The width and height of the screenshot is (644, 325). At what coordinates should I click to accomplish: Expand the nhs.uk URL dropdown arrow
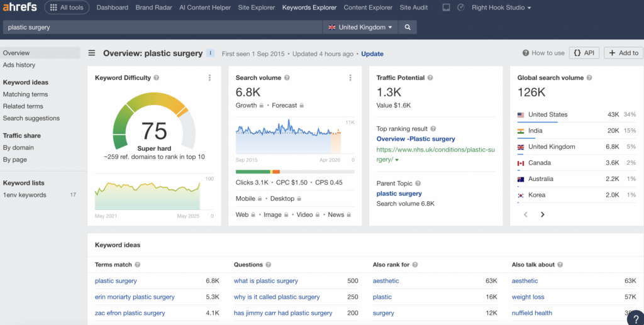point(397,160)
